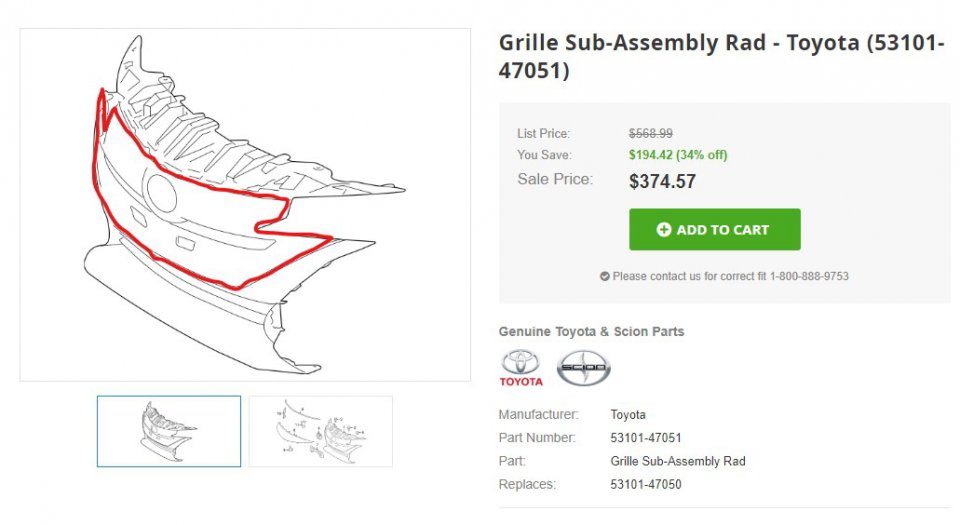Click the Toyota logo icon
Viewport: 960px width, 525px height.
pos(521,368)
